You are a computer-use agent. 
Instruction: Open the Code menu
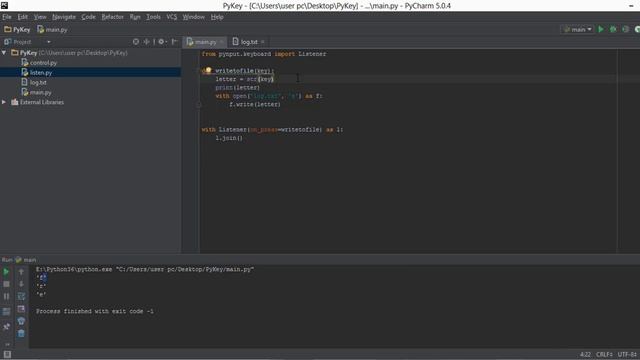[88, 17]
